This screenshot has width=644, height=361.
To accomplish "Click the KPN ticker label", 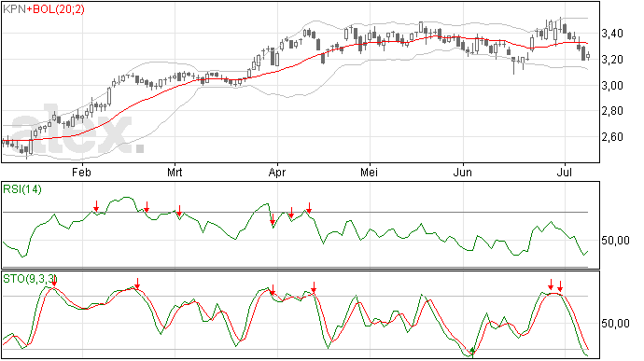I will point(14,9).
